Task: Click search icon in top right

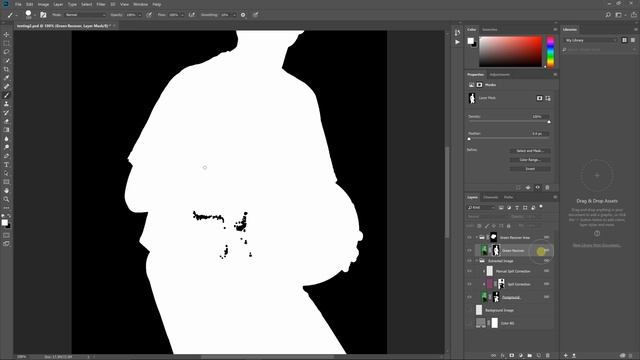Action: click(x=608, y=15)
